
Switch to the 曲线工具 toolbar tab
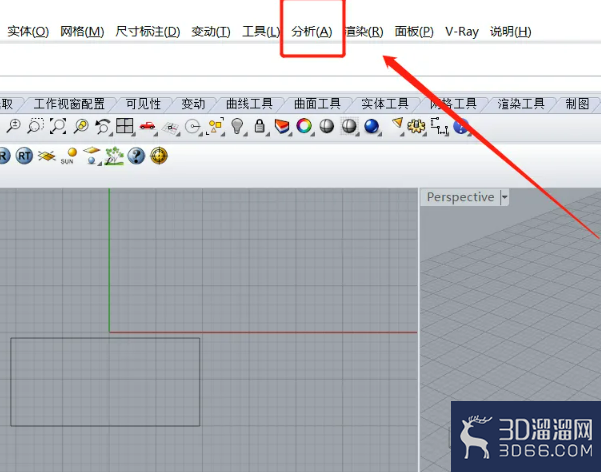point(250,104)
